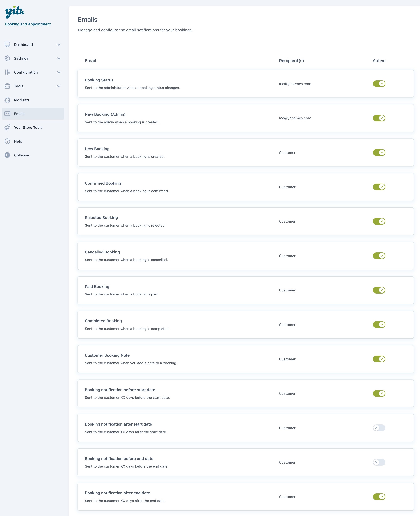Expand the Settings submenu arrow

[59, 58]
